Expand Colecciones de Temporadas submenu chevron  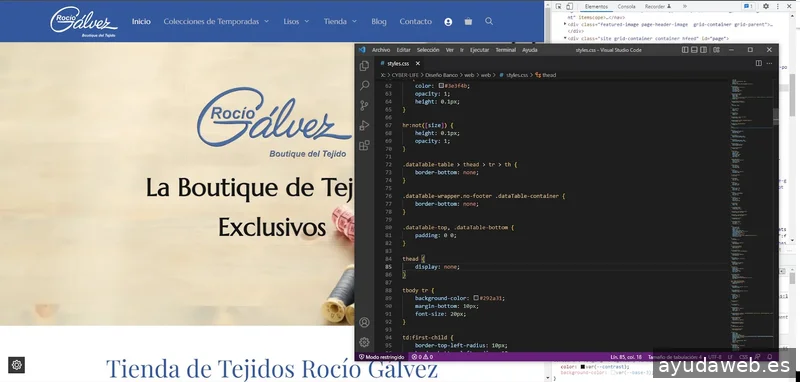click(x=266, y=22)
